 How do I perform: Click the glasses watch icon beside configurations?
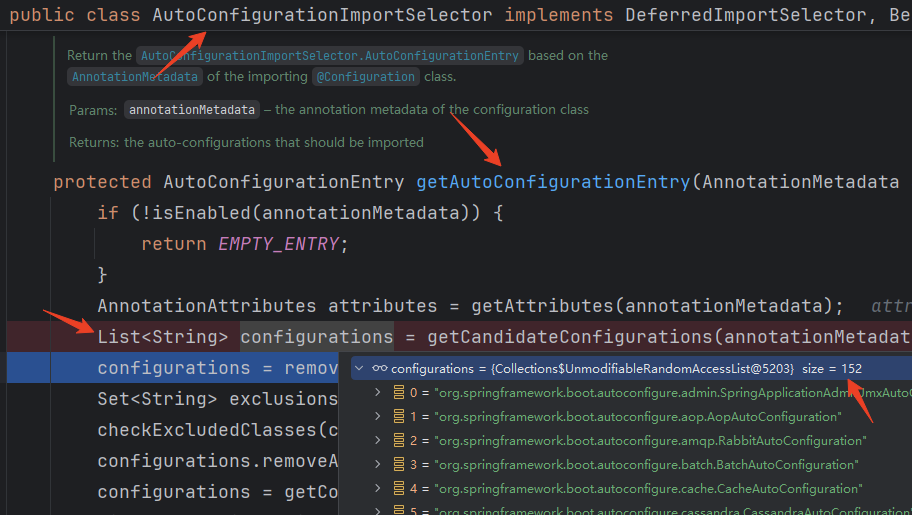tap(379, 369)
